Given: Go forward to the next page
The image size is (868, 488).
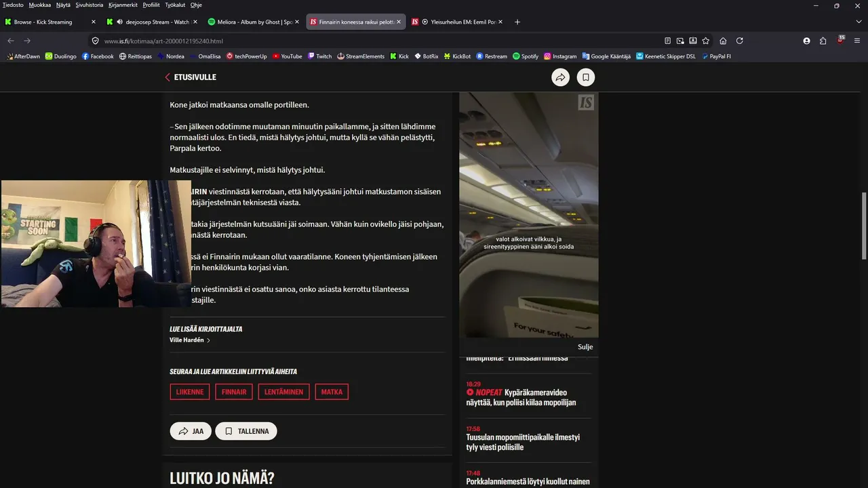Looking at the screenshot, I should click(x=27, y=41).
